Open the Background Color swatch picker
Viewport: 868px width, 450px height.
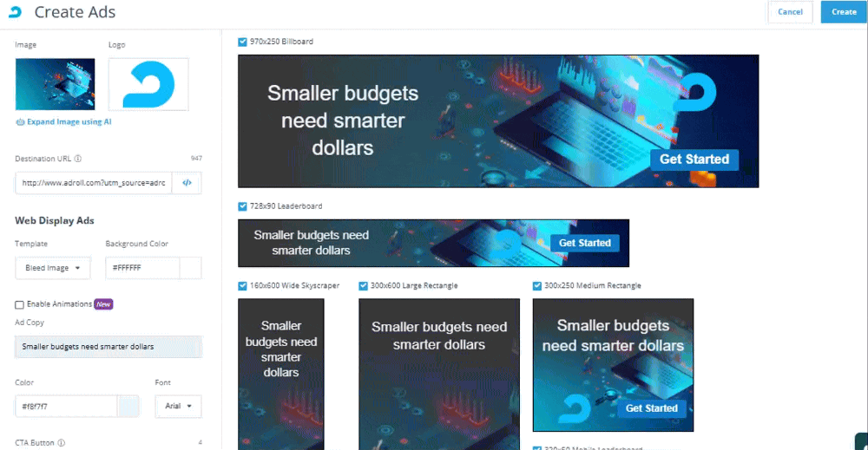point(190,268)
